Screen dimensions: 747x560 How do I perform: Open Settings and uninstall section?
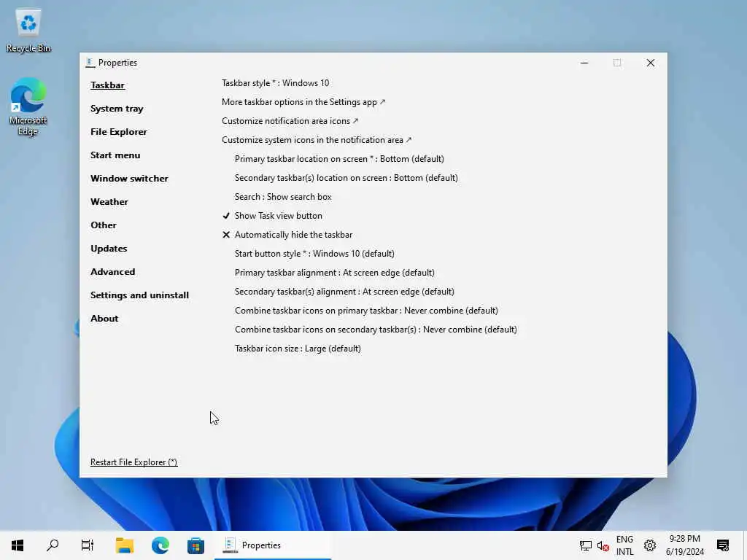pyautogui.click(x=139, y=295)
